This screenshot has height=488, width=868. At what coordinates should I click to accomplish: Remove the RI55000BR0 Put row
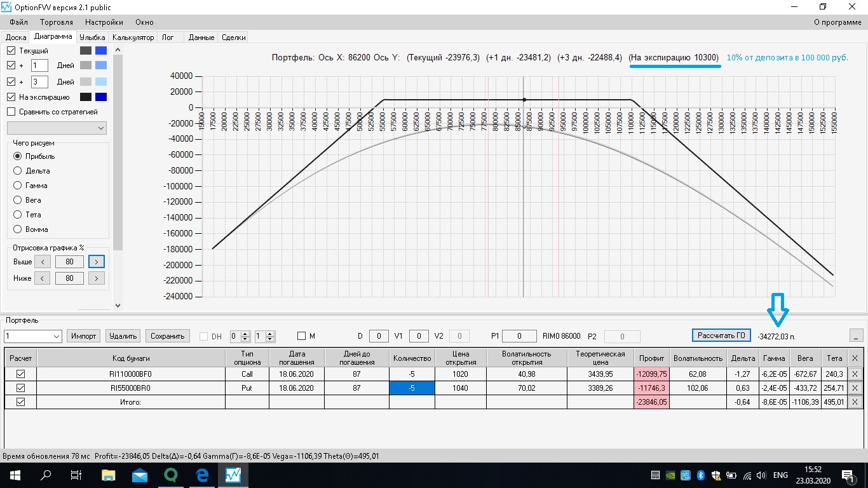[x=855, y=388]
